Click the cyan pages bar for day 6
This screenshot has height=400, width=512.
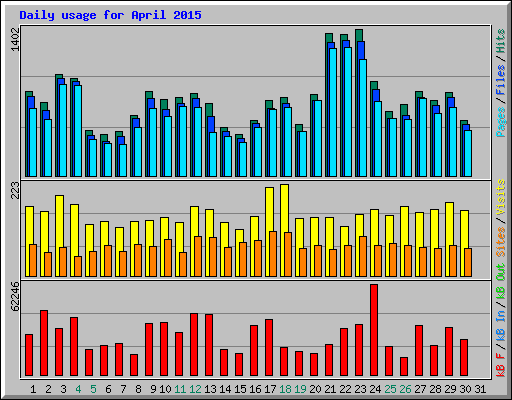[108, 160]
